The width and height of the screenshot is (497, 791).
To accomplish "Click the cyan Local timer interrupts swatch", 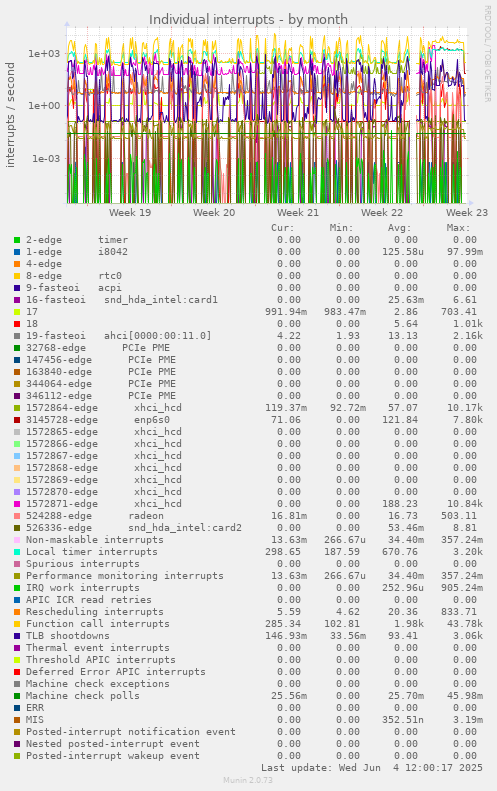I will click(x=17, y=552).
